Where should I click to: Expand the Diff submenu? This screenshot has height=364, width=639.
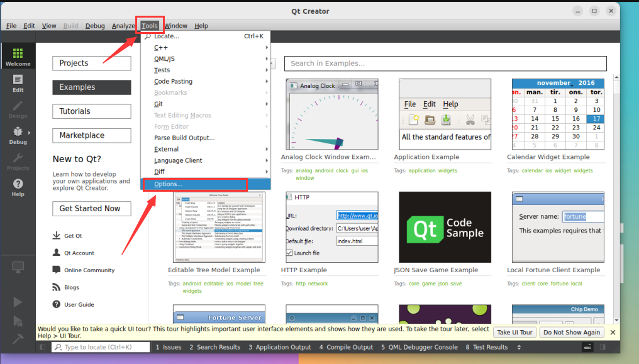click(x=206, y=172)
